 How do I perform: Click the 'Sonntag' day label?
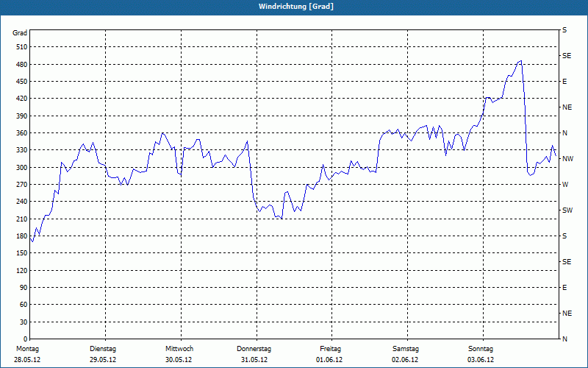point(481,349)
